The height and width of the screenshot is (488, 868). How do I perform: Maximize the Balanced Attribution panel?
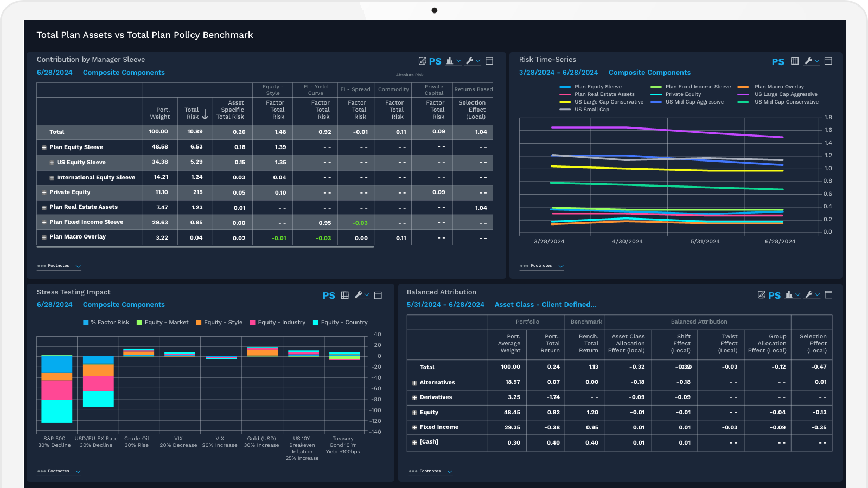829,295
